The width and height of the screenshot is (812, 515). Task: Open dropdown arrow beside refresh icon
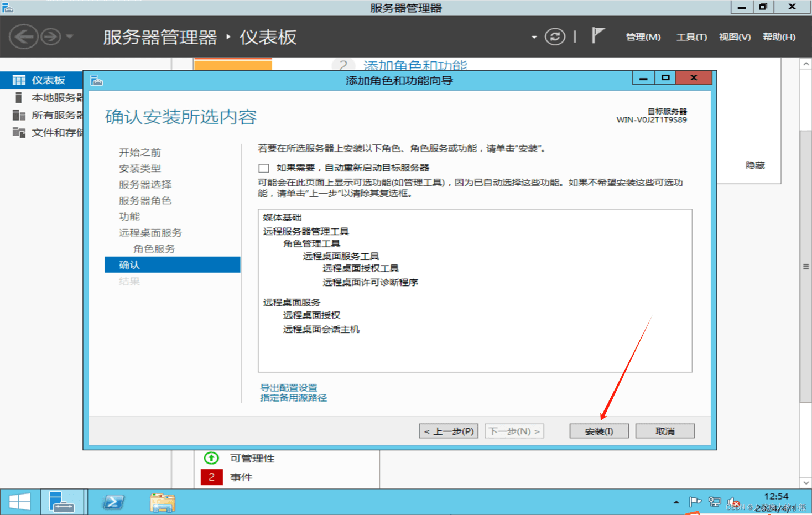[534, 37]
